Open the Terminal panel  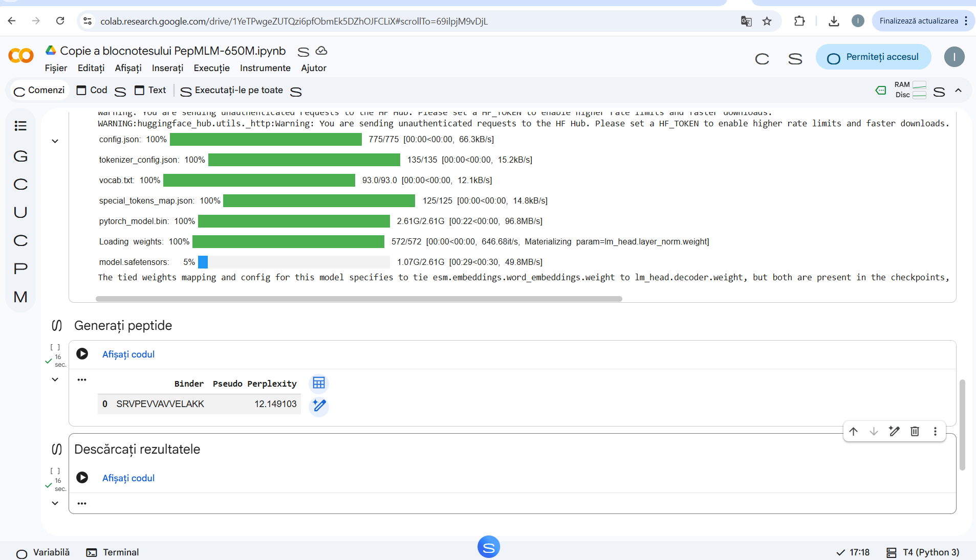113,552
